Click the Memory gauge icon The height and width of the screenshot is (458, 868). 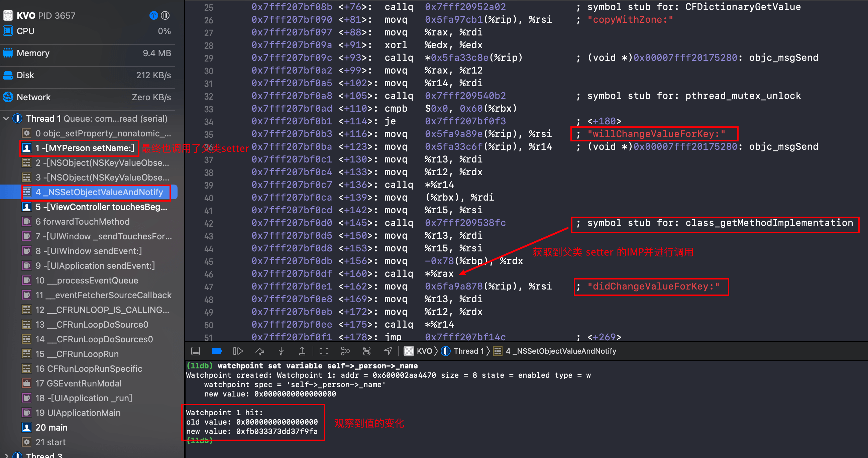click(x=8, y=53)
